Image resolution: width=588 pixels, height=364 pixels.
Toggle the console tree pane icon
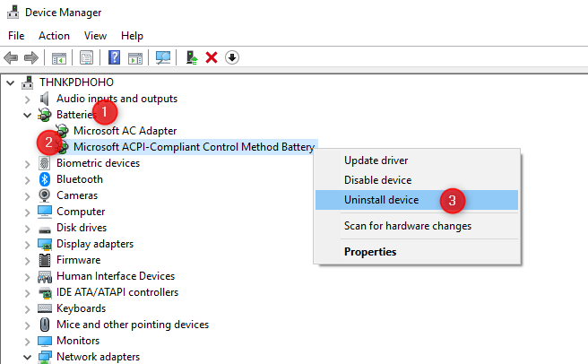pyautogui.click(x=59, y=57)
